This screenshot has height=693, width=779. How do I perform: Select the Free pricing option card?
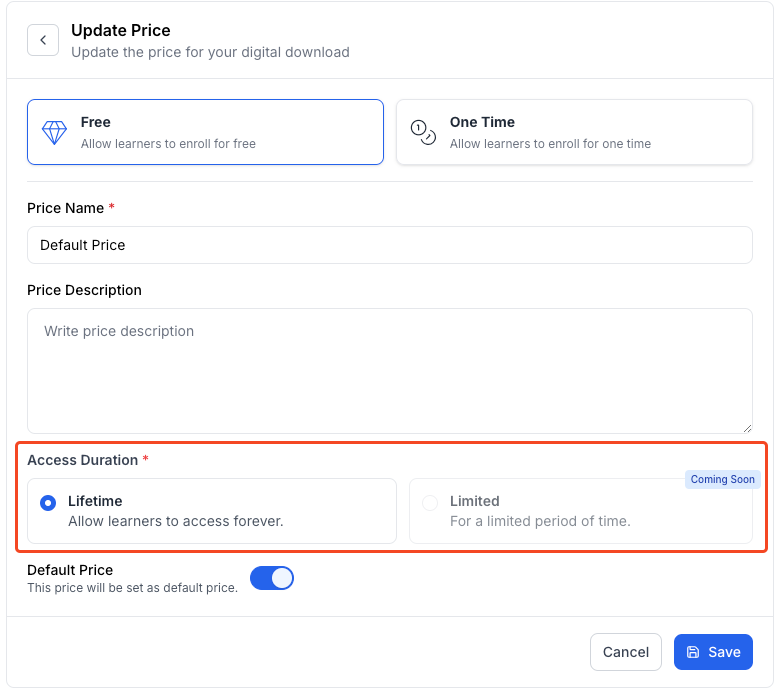coord(205,132)
